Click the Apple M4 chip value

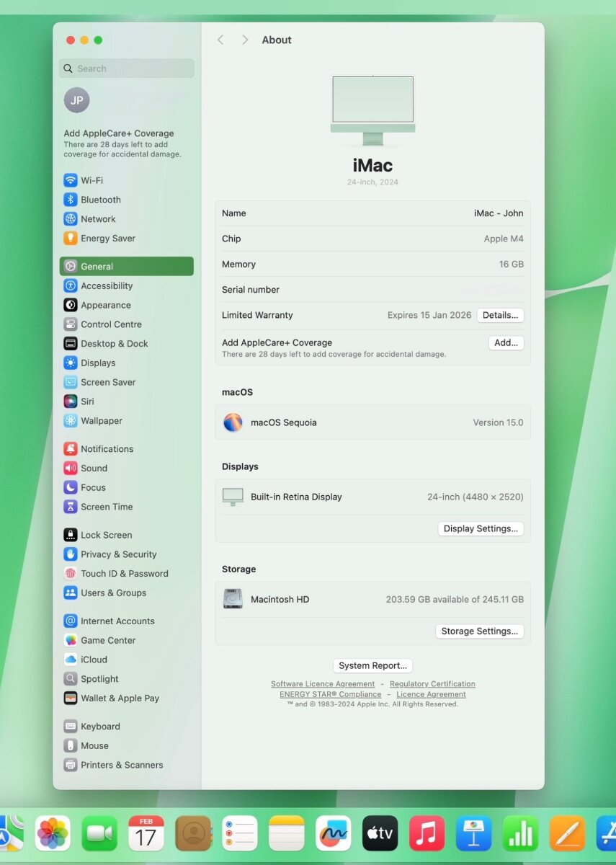pos(504,239)
